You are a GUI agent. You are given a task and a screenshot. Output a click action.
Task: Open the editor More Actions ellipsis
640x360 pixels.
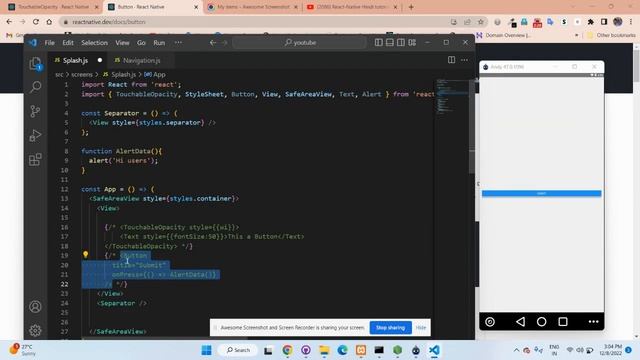click(x=464, y=60)
